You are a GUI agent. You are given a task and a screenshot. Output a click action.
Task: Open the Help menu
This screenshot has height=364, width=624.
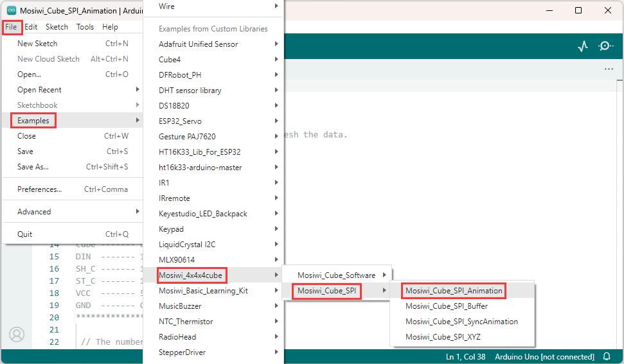[110, 26]
